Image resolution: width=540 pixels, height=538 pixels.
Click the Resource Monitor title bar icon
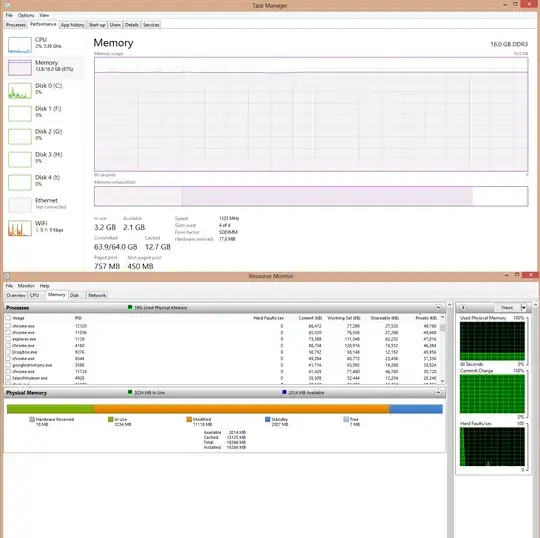7,276
